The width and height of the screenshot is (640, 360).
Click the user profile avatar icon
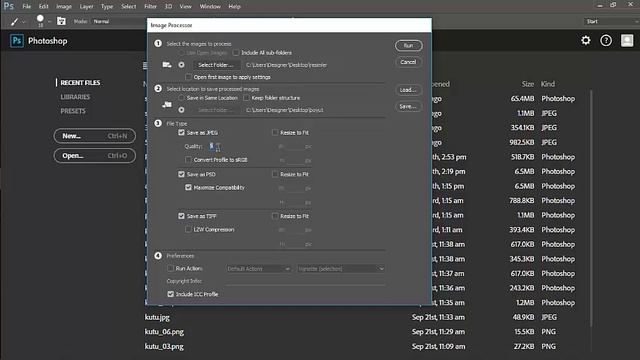click(x=627, y=40)
